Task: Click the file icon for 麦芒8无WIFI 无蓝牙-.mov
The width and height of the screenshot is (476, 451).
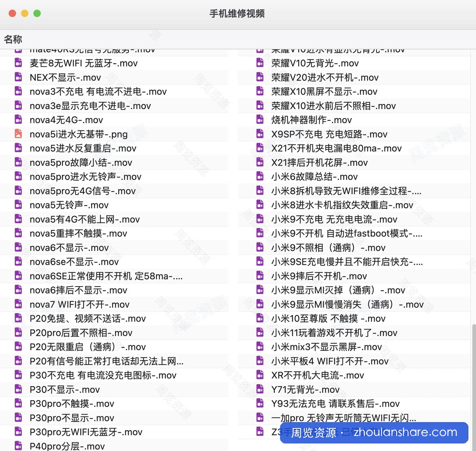Action: [18, 63]
